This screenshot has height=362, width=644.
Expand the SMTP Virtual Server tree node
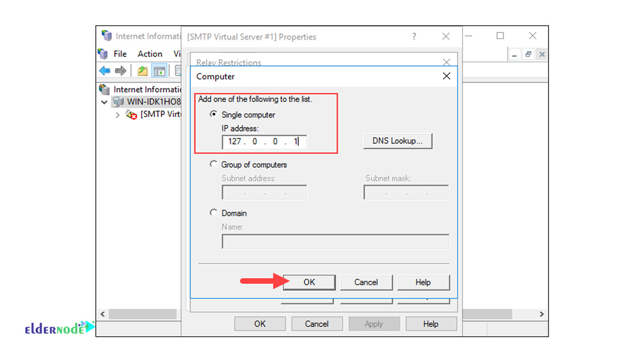(118, 114)
